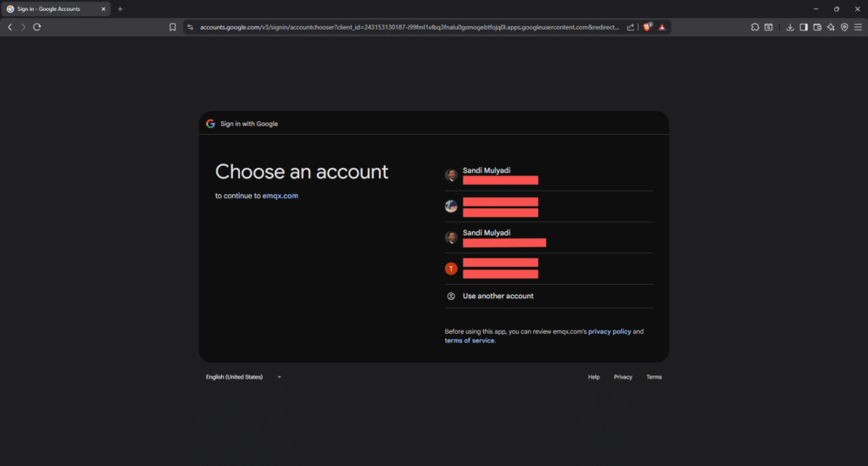Bookmark this page with bookmark icon
Screen dimensions: 868x466
(x=173, y=27)
